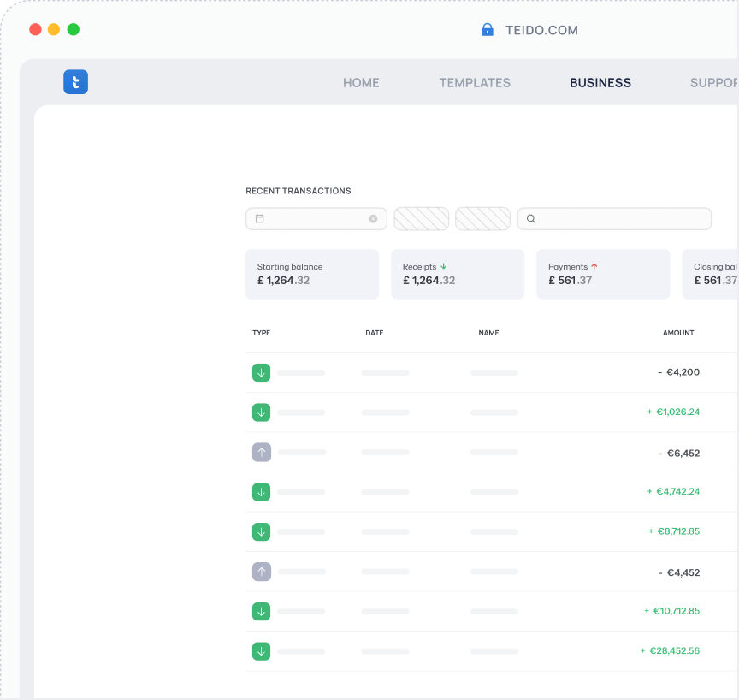Click green arrow icon for the +€1,026.24 transaction
Screen dimensions: 739x700
point(261,412)
